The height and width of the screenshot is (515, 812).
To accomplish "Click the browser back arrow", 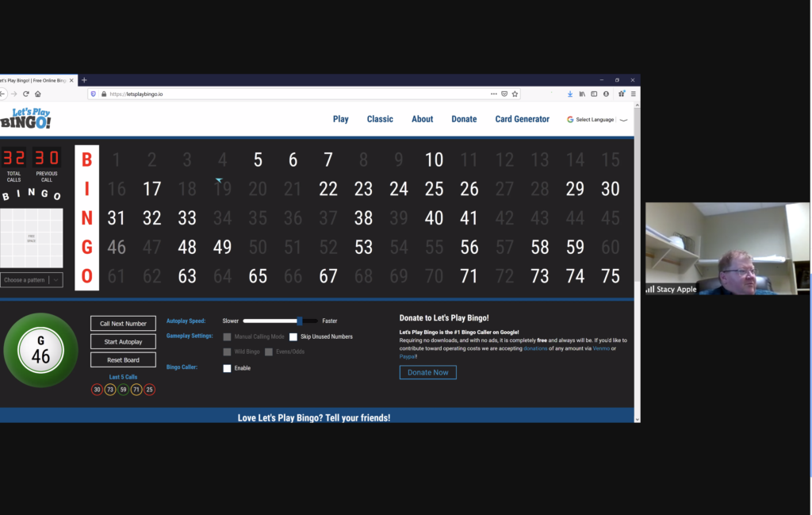I will [2, 94].
